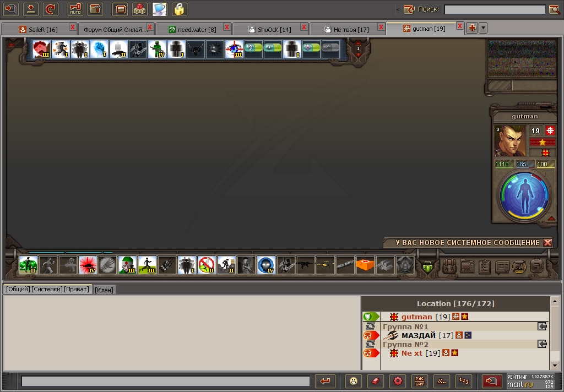The height and width of the screenshot is (392, 564).
Task: Send chat message with enter arrow button
Action: (325, 381)
